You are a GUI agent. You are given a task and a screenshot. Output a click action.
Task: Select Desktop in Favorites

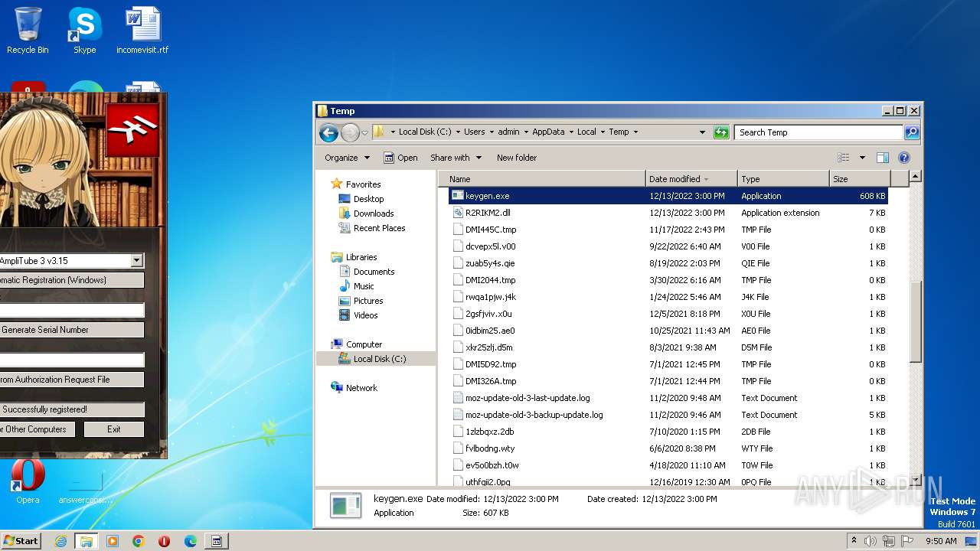(x=368, y=199)
